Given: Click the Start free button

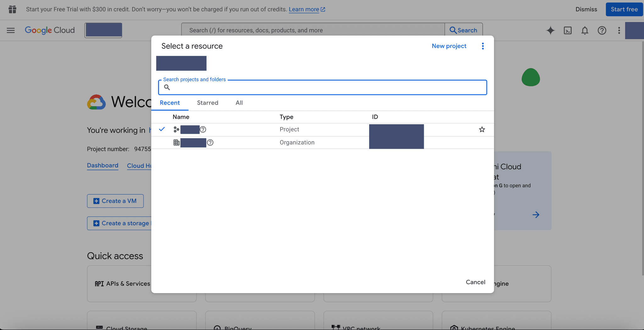Looking at the screenshot, I should (624, 9).
